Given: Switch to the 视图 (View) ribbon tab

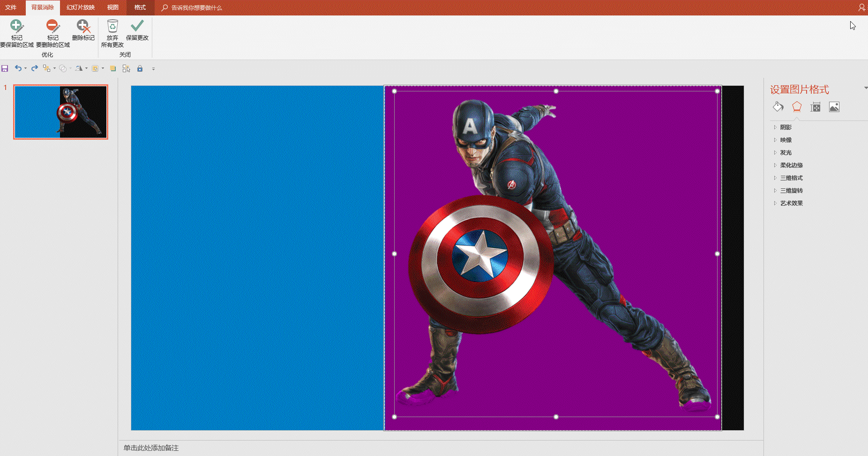Looking at the screenshot, I should [112, 7].
